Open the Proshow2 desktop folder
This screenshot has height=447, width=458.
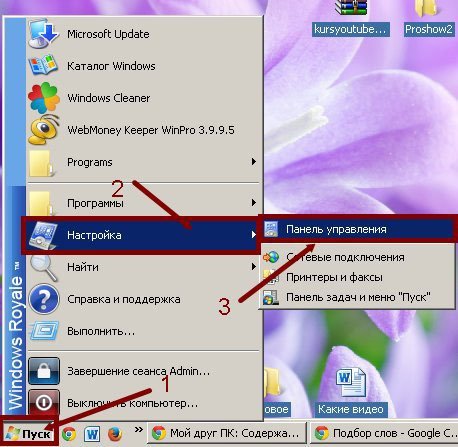429,18
